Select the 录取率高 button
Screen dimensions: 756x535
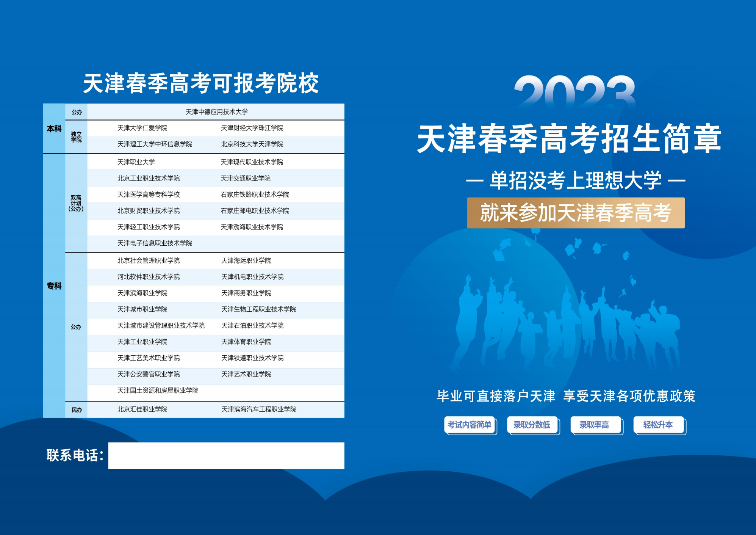pos(596,425)
